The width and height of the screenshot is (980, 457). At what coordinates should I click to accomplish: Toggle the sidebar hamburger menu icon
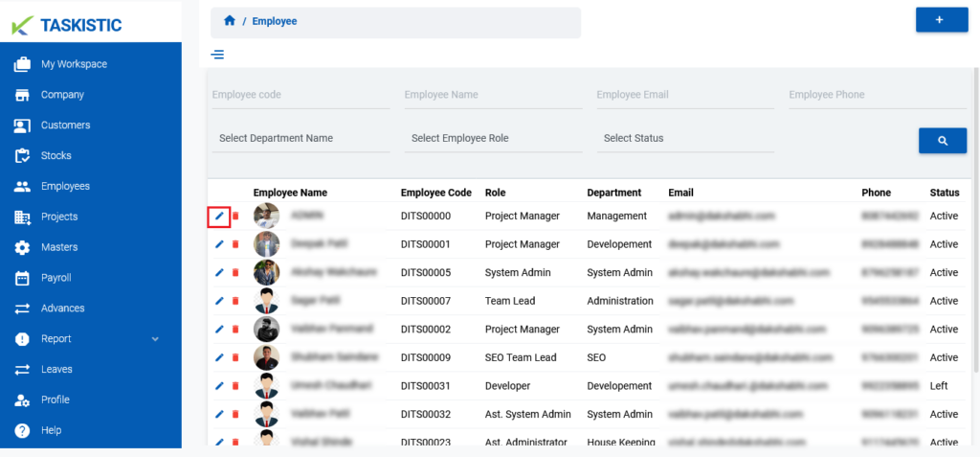tap(217, 55)
